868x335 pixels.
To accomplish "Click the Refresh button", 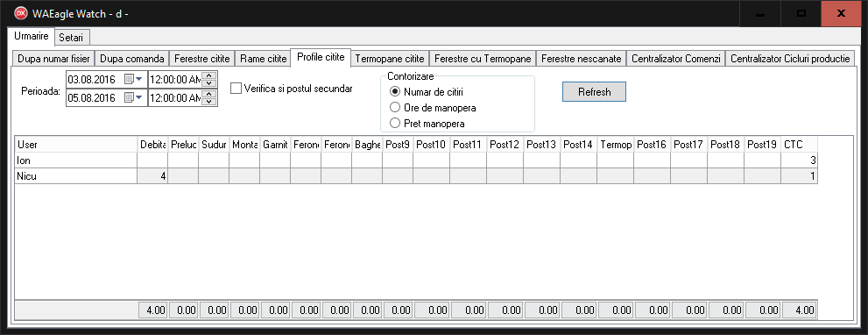I will [594, 92].
